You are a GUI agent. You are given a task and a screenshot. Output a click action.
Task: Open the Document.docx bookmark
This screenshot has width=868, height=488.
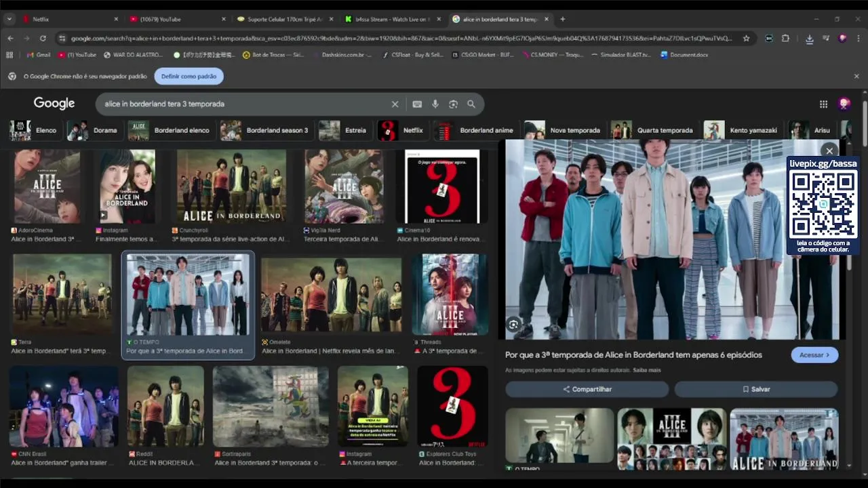click(684, 55)
